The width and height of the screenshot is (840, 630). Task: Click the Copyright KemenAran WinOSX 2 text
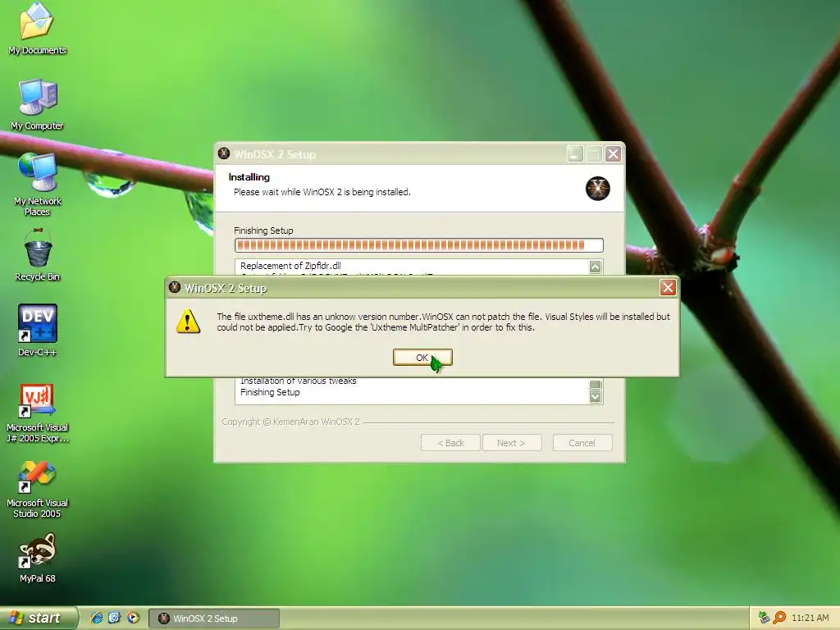click(290, 422)
